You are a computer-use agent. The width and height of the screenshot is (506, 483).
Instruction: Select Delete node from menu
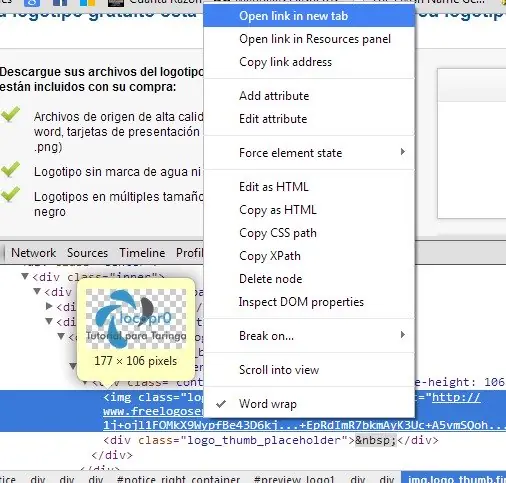click(309, 279)
